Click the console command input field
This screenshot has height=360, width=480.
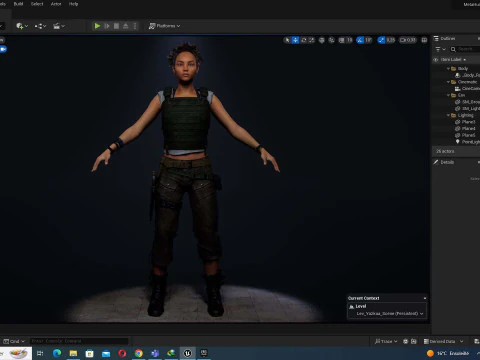[79, 341]
